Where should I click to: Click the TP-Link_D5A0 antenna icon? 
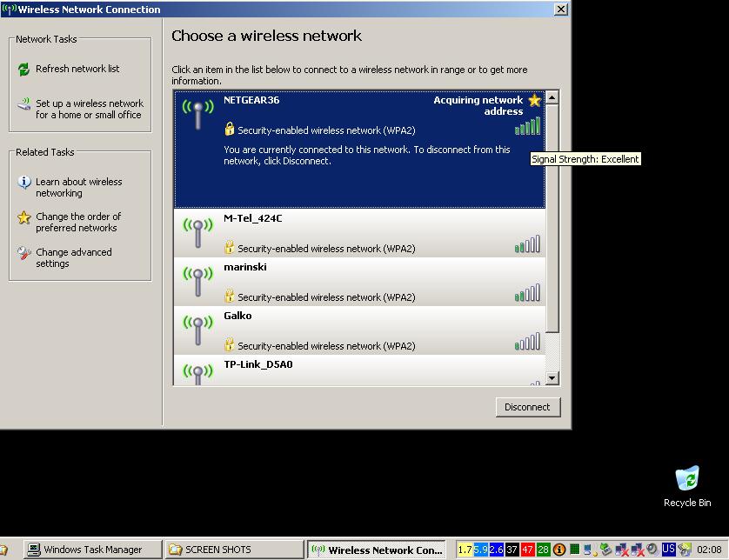pyautogui.click(x=198, y=374)
